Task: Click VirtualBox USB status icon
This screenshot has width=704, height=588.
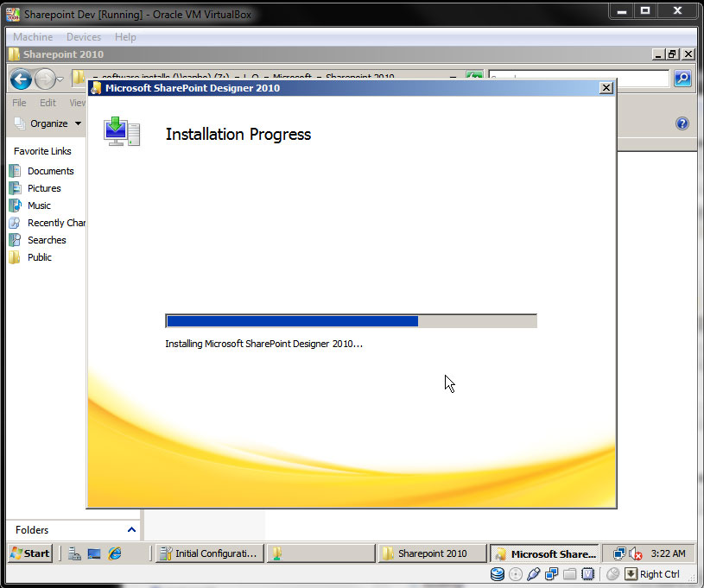Action: click(x=533, y=574)
